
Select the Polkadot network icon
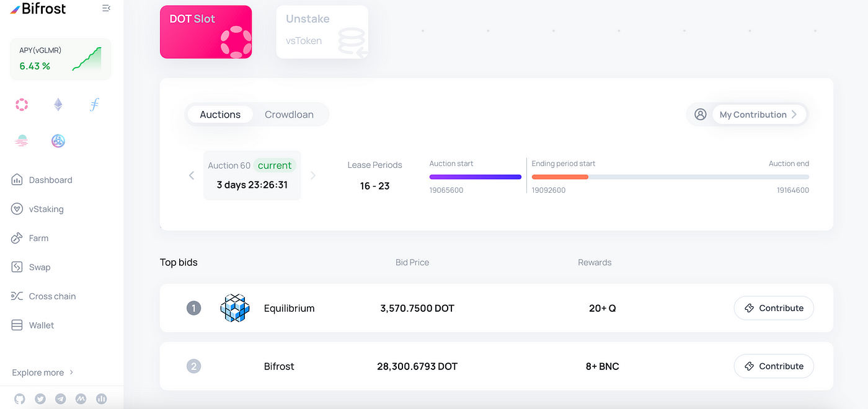(22, 105)
